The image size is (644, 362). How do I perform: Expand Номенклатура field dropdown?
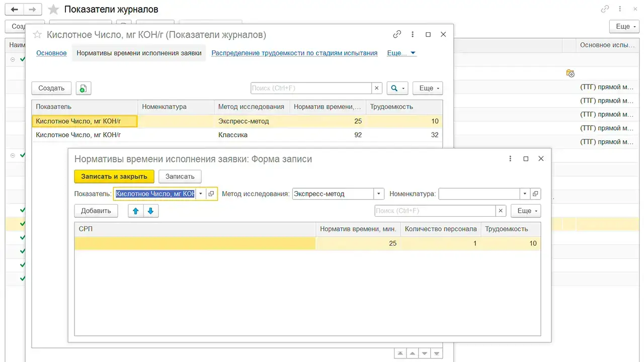click(x=525, y=194)
